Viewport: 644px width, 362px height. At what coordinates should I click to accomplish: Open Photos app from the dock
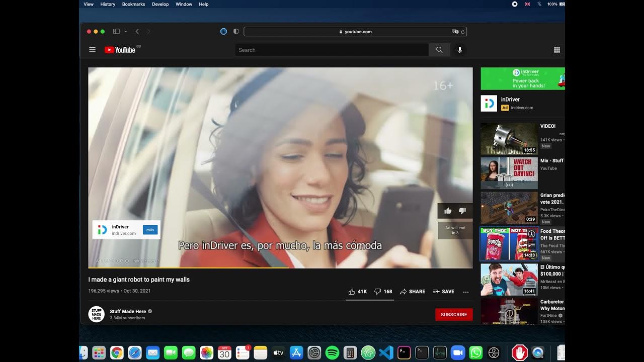[206, 353]
